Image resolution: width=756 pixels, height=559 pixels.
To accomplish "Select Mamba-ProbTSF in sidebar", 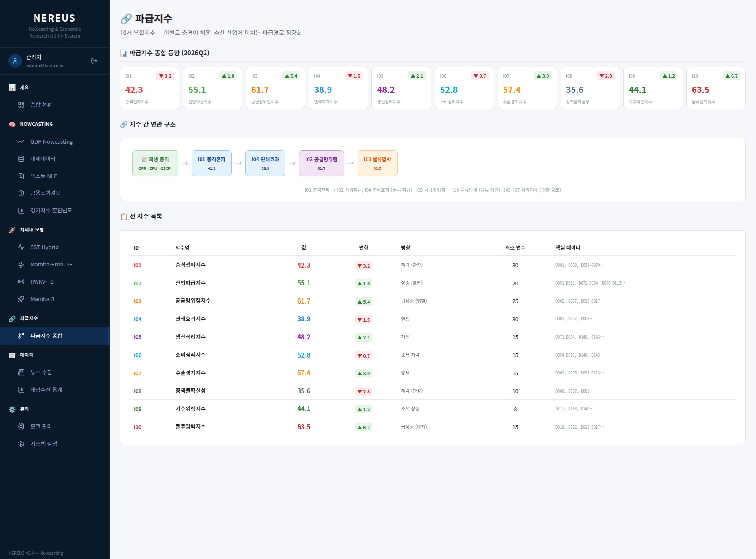I will click(x=55, y=265).
